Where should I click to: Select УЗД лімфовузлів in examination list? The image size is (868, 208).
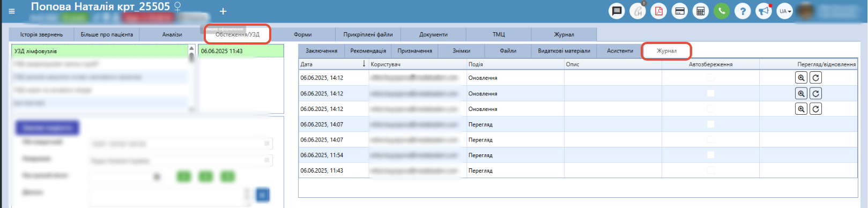[100, 51]
